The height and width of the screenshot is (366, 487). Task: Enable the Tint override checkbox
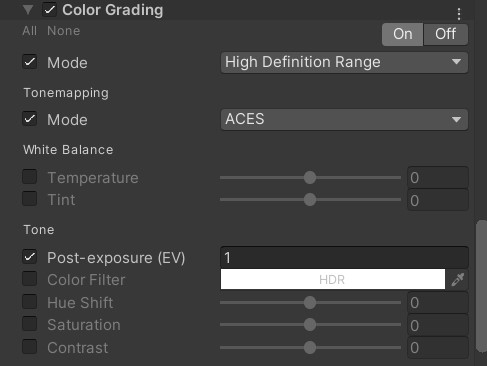point(30,199)
